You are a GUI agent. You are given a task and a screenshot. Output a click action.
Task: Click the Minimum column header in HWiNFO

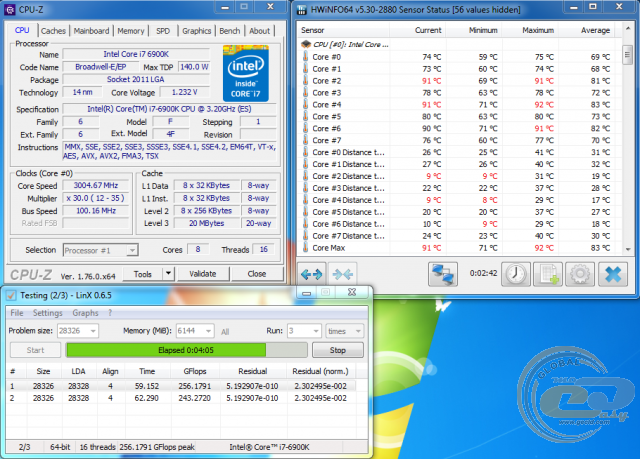tap(474, 30)
